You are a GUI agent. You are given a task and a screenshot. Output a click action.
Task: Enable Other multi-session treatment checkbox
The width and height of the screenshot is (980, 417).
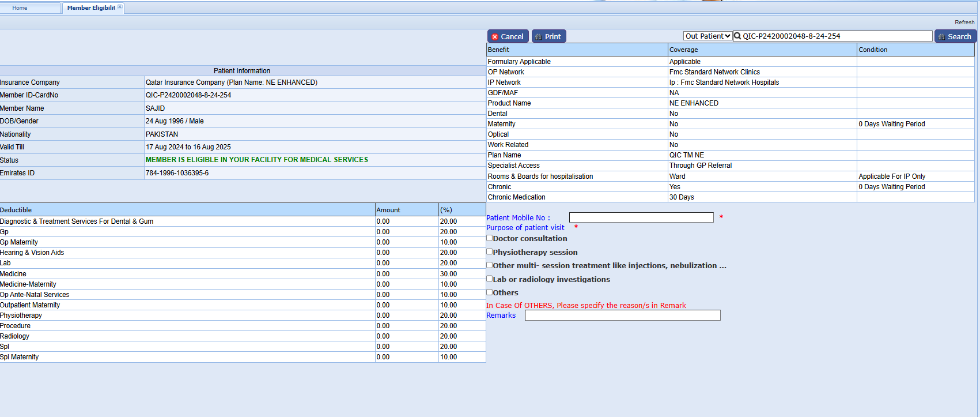point(490,265)
